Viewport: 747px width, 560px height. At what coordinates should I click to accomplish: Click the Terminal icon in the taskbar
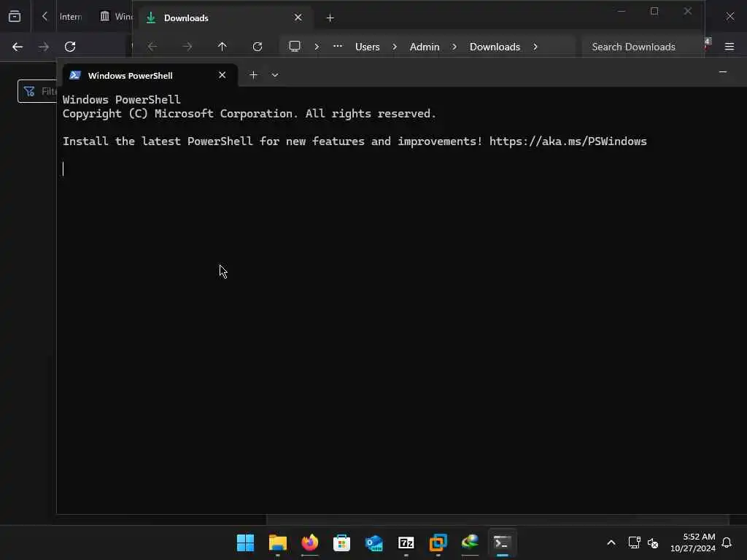pyautogui.click(x=502, y=542)
